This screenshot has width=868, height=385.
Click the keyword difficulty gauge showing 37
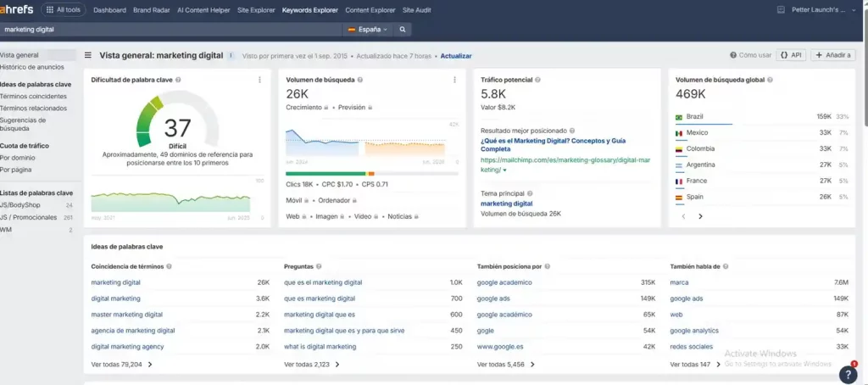(x=178, y=119)
